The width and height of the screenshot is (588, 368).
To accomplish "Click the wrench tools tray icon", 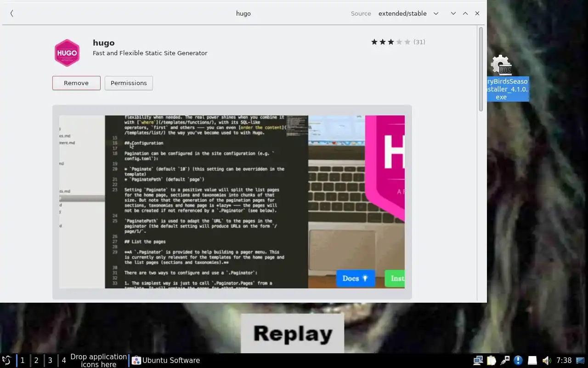I will coord(505,360).
